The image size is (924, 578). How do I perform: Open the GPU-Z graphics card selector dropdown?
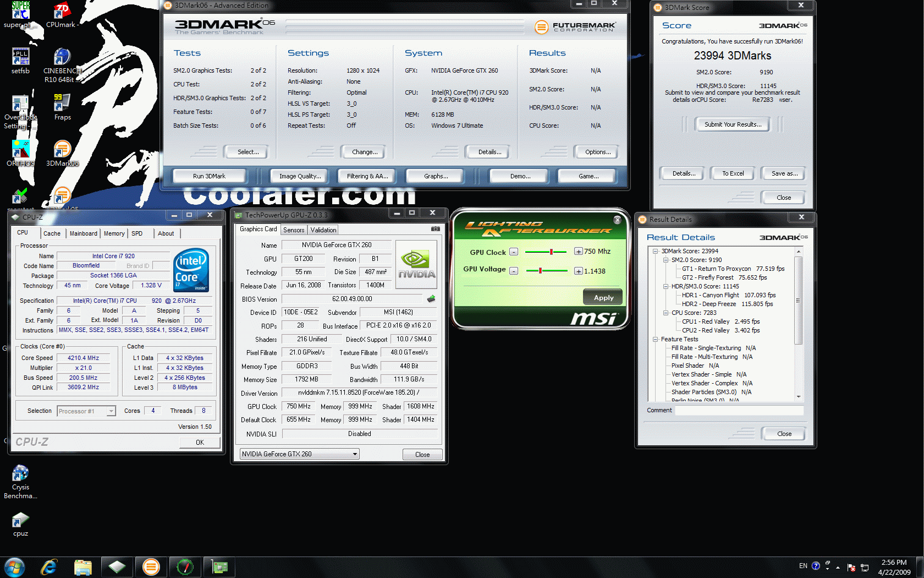click(x=300, y=454)
